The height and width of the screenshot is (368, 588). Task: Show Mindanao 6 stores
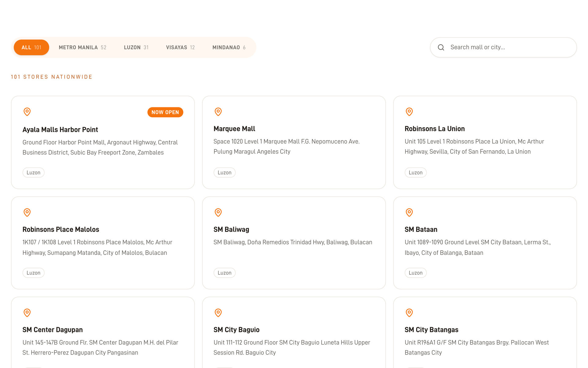point(229,47)
